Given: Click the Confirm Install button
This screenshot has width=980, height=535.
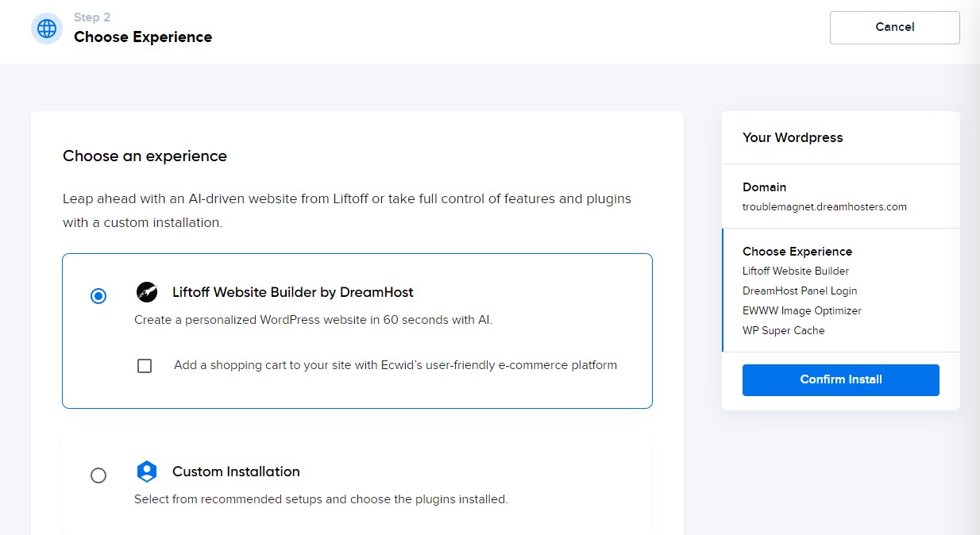Looking at the screenshot, I should point(841,380).
